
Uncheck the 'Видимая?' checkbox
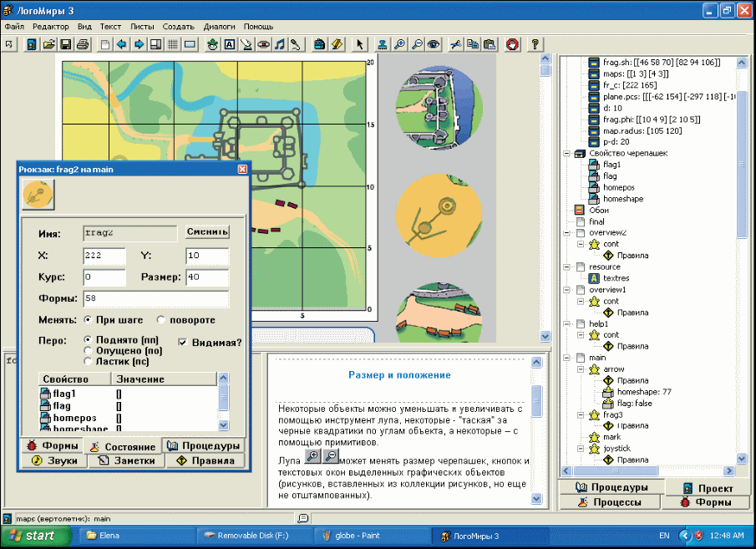[185, 342]
